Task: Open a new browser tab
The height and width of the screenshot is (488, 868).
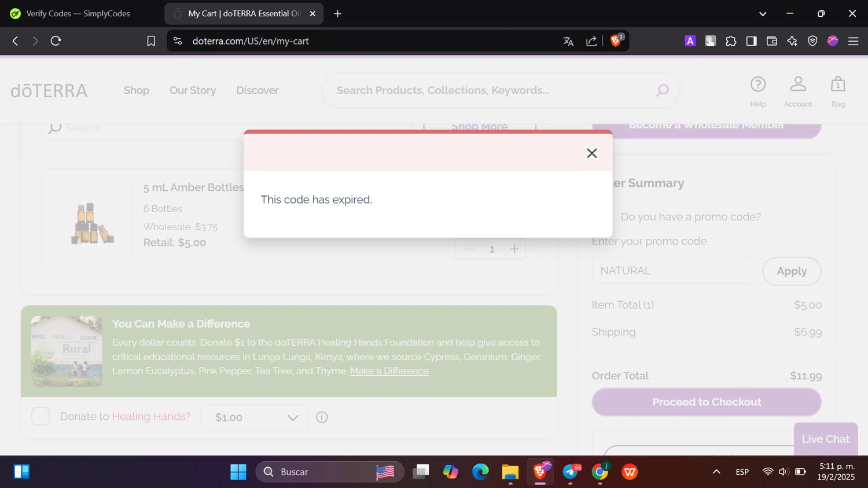Action: (x=337, y=13)
